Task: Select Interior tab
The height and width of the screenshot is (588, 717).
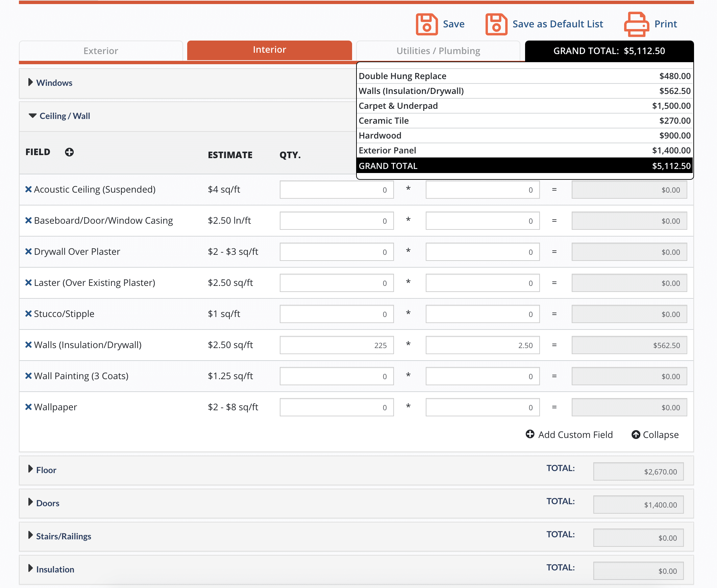Action: pos(269,49)
